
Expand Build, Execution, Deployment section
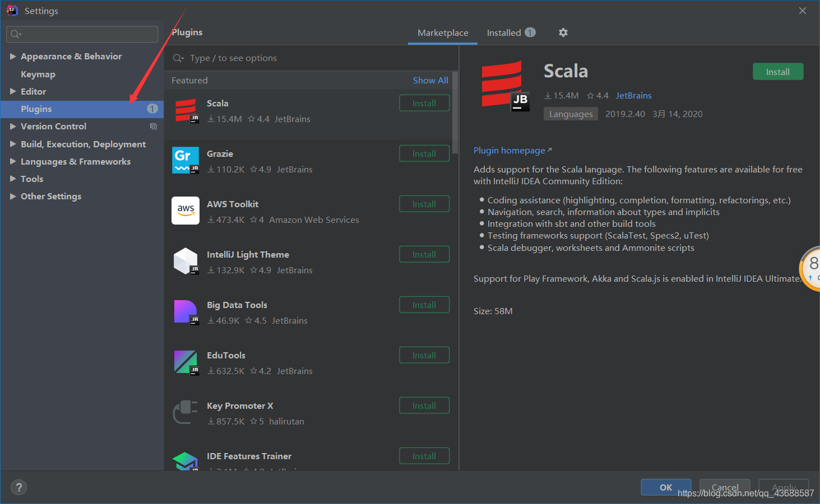[x=12, y=144]
